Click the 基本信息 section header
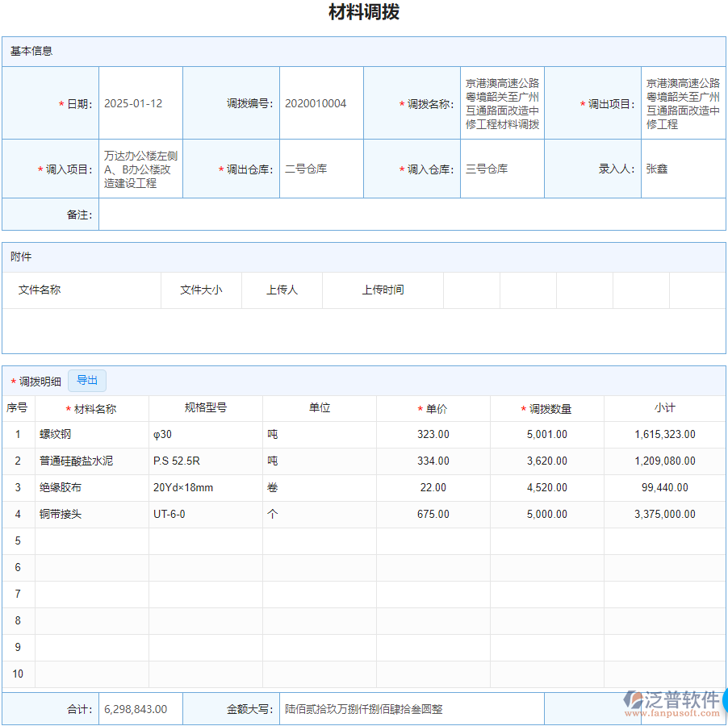The height and width of the screenshot is (726, 728). click(24, 51)
